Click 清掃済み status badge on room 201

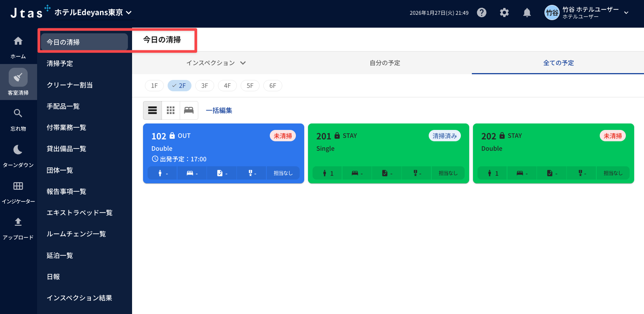click(x=445, y=136)
